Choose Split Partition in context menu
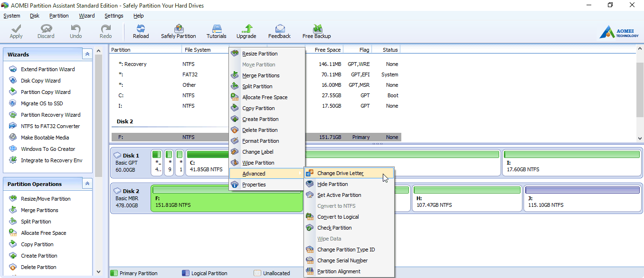This screenshot has width=644, height=278. coord(266,86)
